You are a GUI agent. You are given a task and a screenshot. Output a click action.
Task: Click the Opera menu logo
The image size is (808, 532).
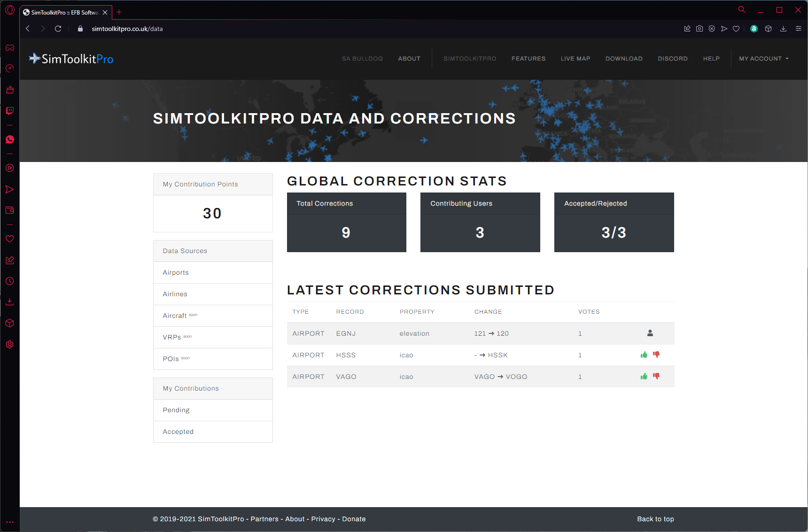(10, 10)
